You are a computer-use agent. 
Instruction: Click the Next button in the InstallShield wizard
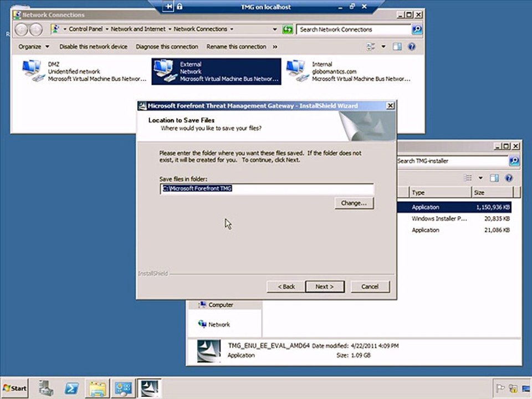point(325,287)
